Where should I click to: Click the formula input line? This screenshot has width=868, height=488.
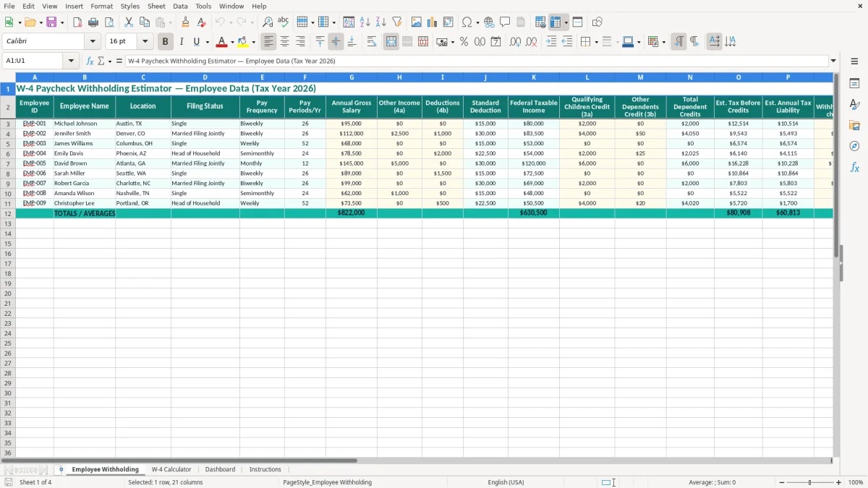point(476,61)
